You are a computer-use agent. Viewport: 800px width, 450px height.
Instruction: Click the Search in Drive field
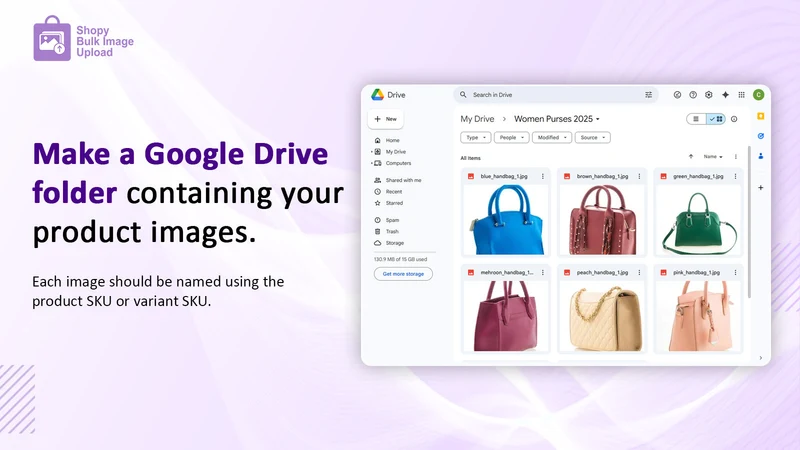[556, 95]
